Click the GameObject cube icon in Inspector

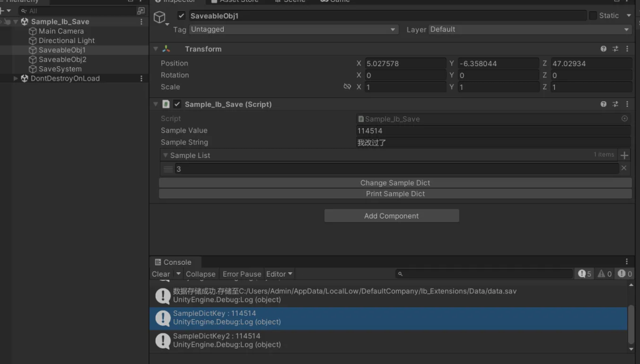159,17
